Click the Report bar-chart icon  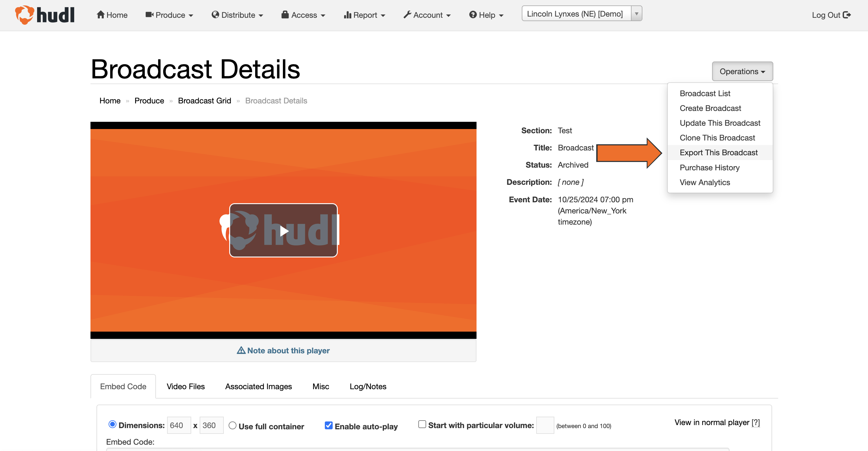348,14
